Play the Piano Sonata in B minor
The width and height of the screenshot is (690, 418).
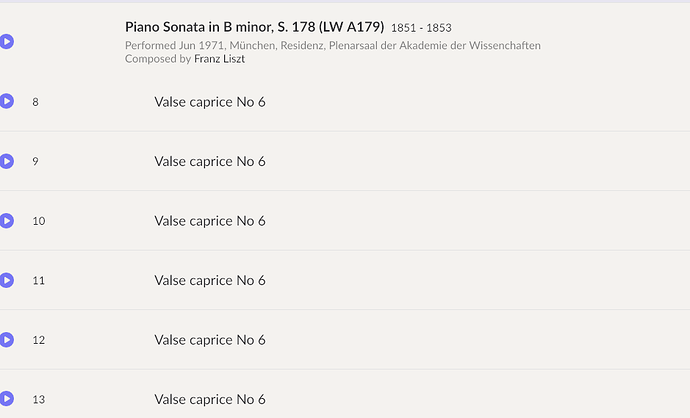(x=7, y=42)
